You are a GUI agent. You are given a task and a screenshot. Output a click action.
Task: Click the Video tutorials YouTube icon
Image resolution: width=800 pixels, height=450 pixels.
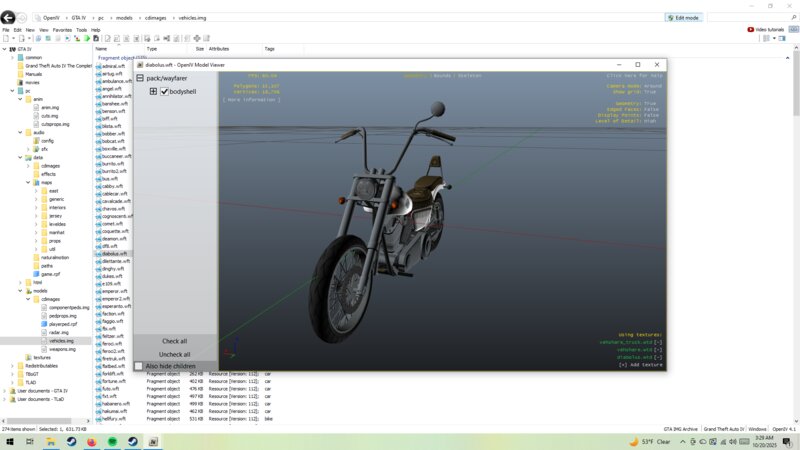click(752, 29)
